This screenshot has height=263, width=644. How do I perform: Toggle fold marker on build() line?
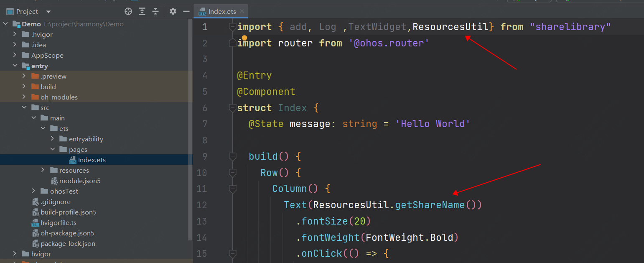pyautogui.click(x=232, y=156)
